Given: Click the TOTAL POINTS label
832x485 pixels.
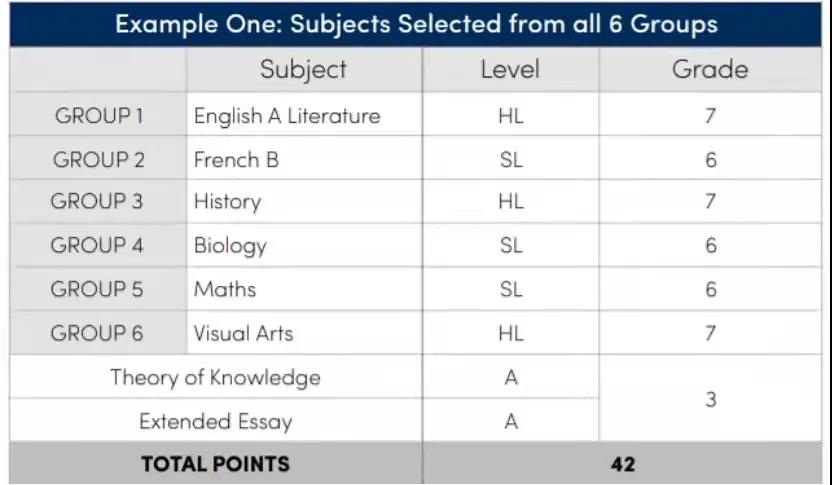Looking at the screenshot, I should tap(216, 464).
